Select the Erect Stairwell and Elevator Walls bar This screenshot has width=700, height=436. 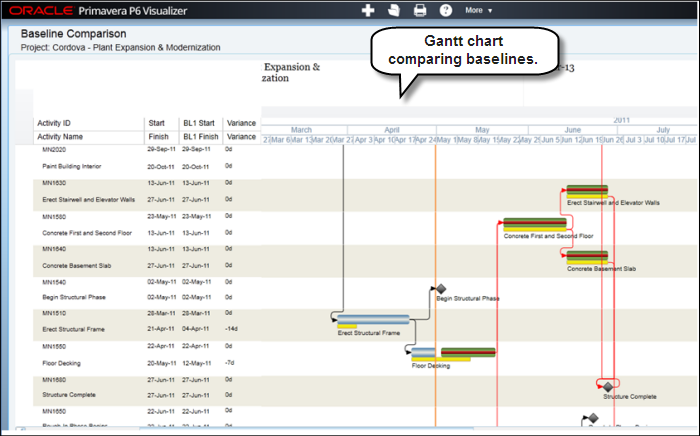pyautogui.click(x=587, y=190)
